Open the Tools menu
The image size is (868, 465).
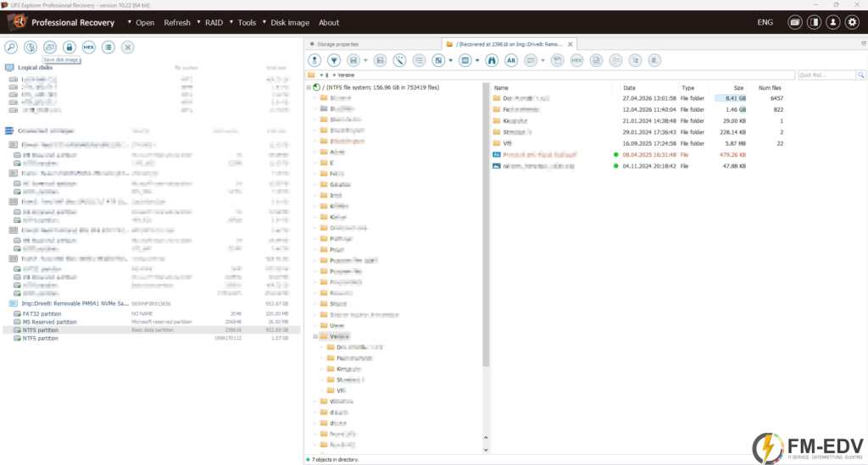tap(247, 23)
